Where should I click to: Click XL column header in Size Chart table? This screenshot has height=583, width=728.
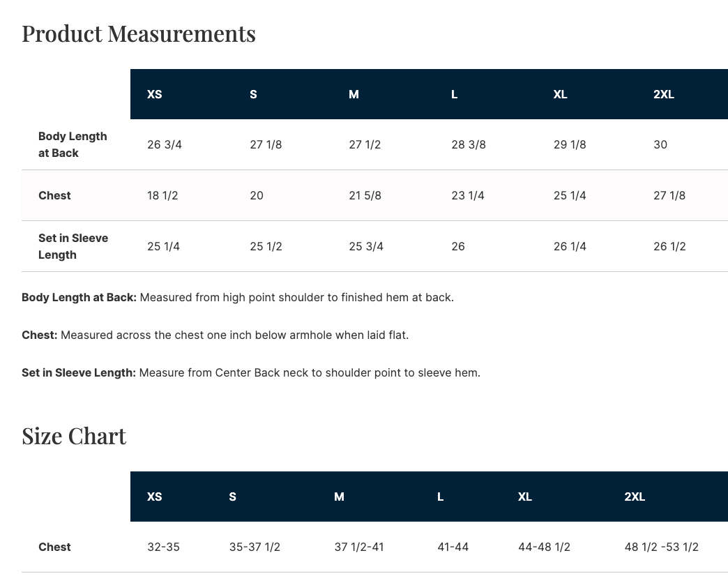[x=525, y=497]
